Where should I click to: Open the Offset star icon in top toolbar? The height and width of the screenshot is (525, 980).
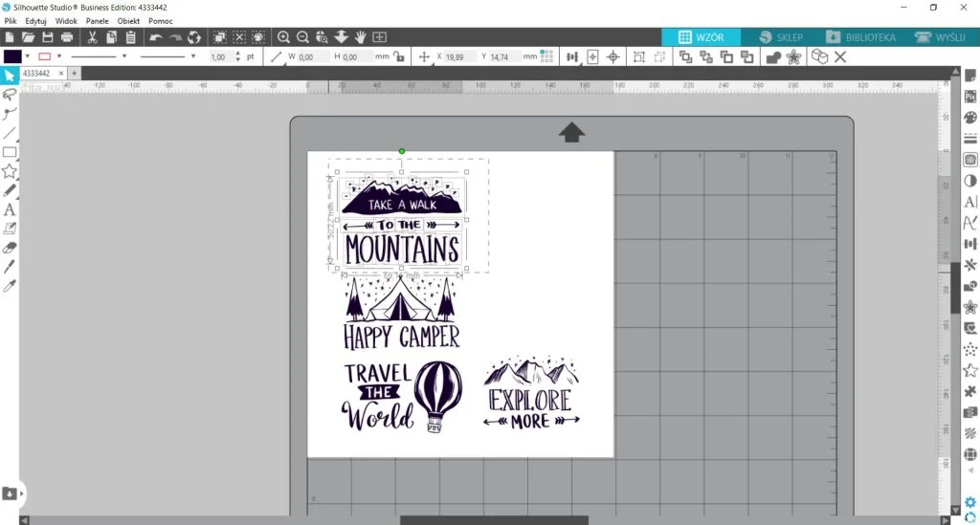pyautogui.click(x=793, y=56)
